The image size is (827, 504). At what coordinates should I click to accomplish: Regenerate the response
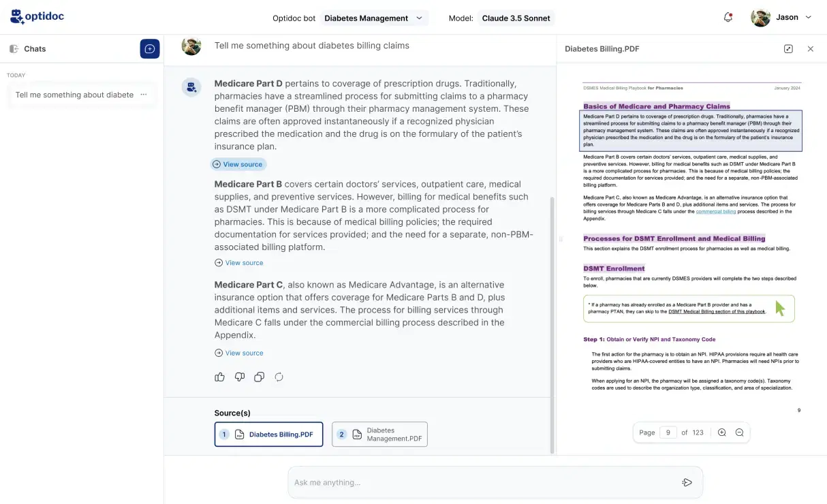coord(279,377)
